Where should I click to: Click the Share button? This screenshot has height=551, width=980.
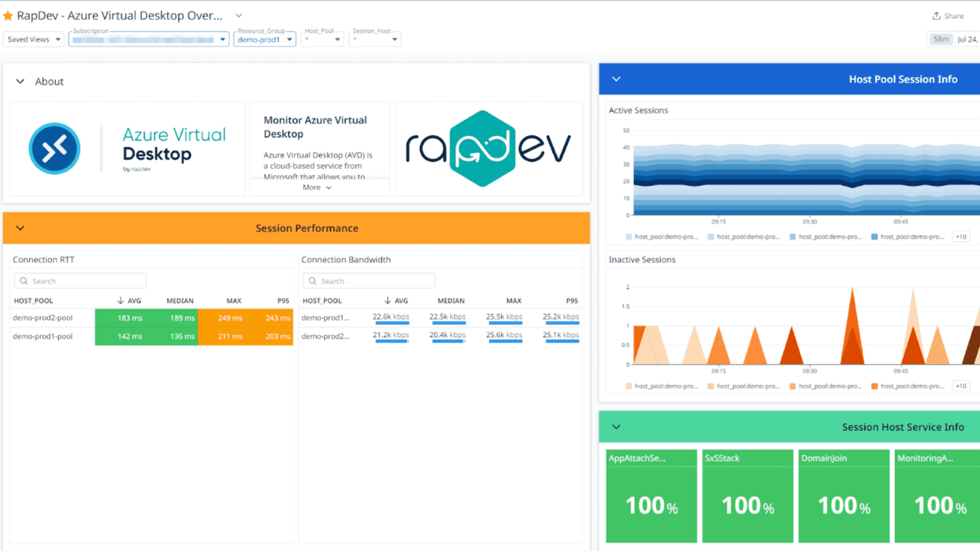pyautogui.click(x=948, y=16)
